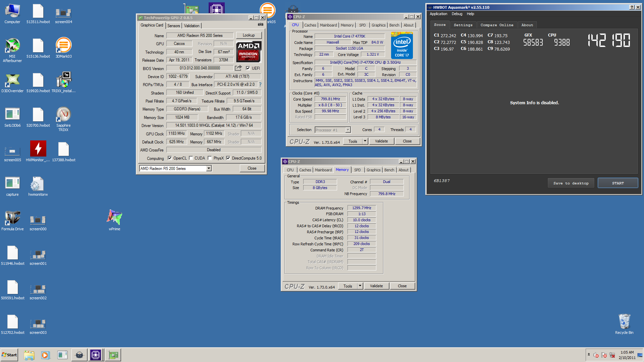Select the 513511.hwbot file icon
The width and height of the screenshot is (644, 362).
pos(38,14)
